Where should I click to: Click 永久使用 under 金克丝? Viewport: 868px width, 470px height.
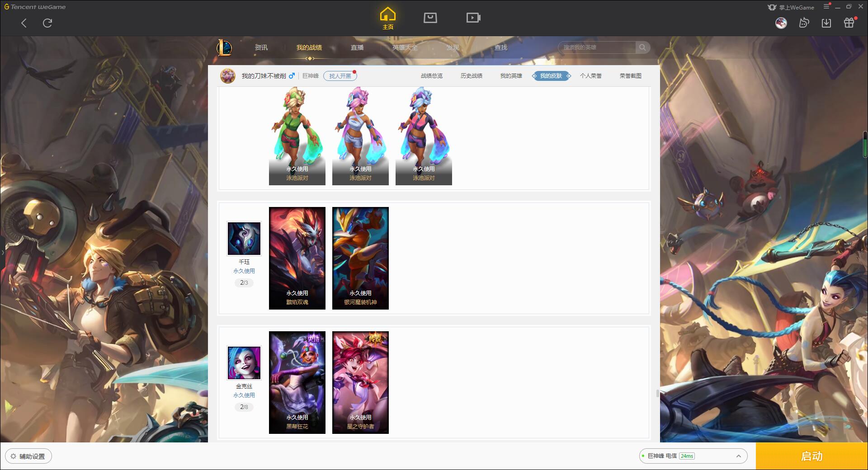[244, 395]
